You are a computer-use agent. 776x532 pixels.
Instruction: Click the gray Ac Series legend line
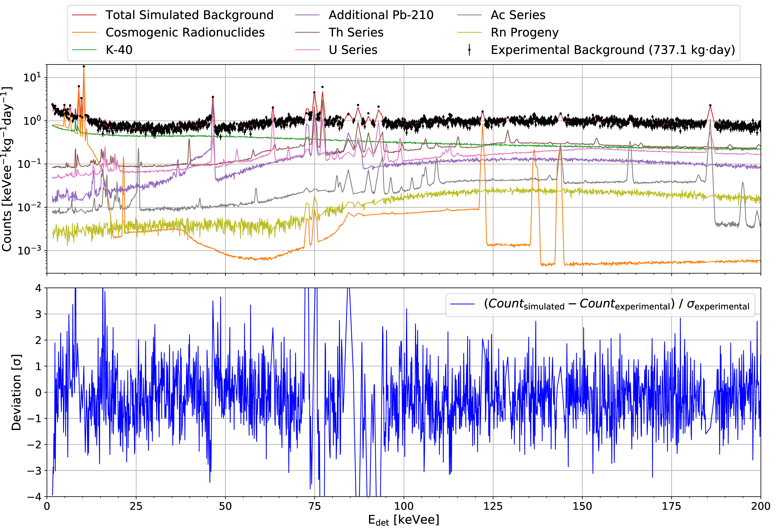[x=469, y=15]
